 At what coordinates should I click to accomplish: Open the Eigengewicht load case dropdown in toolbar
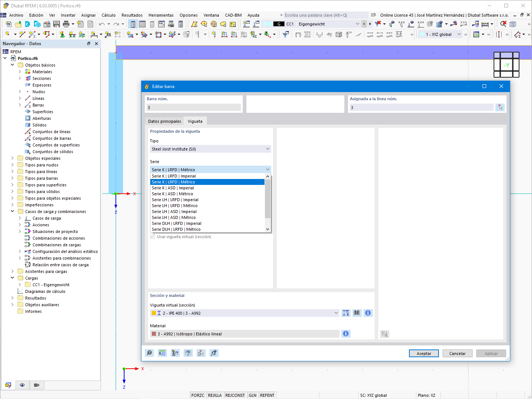(x=357, y=24)
